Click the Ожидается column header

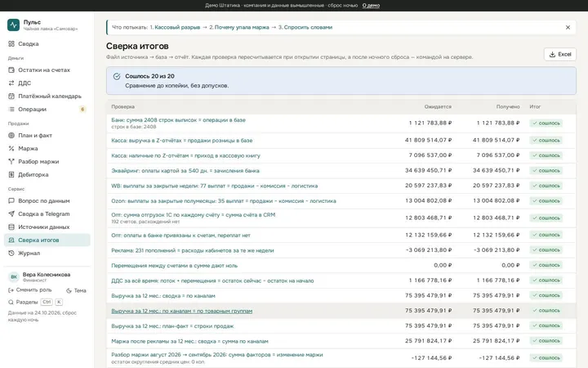tap(438, 106)
